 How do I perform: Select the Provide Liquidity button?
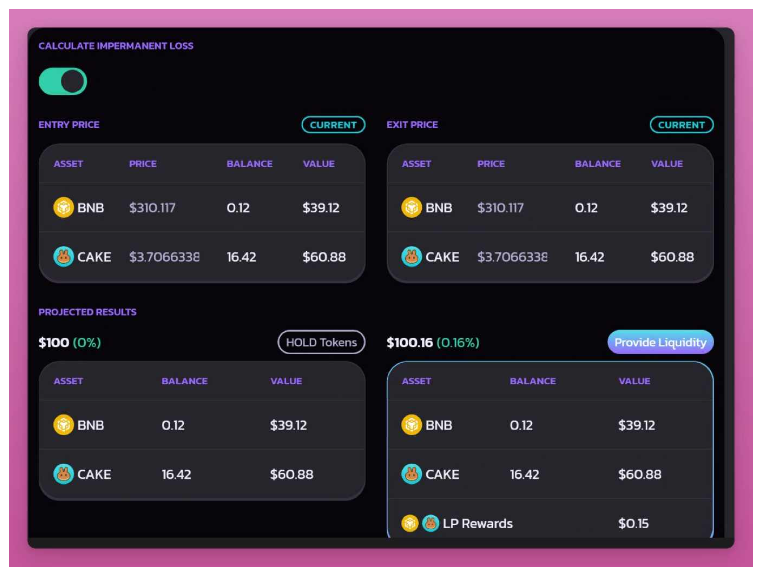pos(660,342)
